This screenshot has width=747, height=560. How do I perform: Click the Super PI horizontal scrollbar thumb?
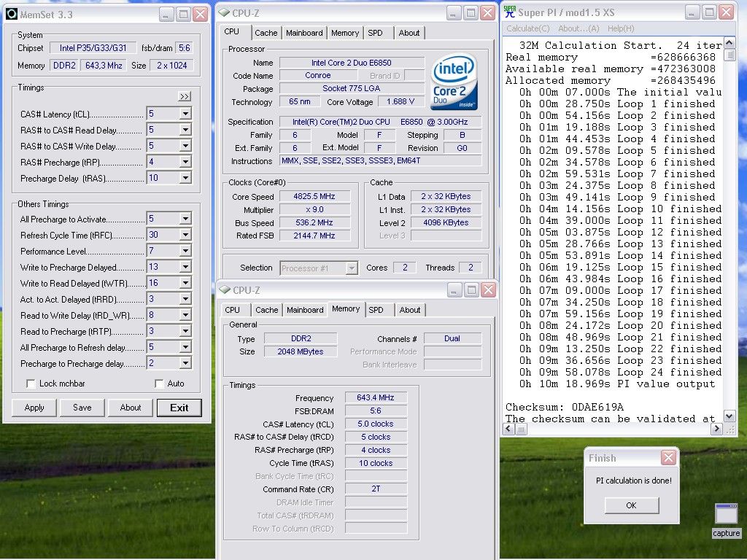[521, 429]
